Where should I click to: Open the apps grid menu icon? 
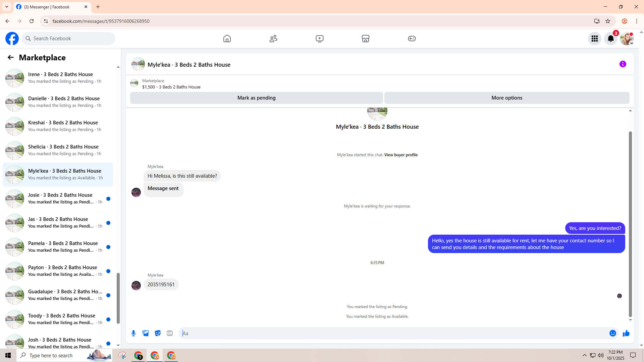[x=595, y=39]
